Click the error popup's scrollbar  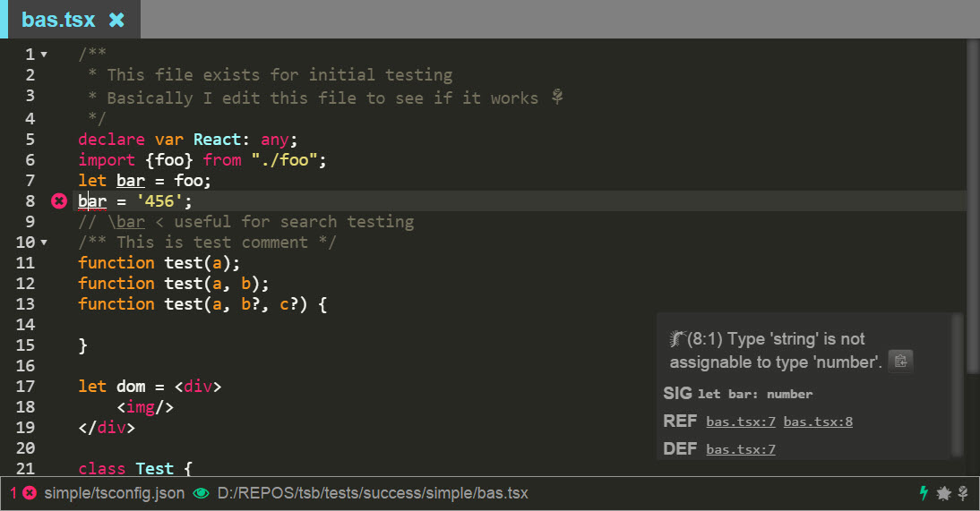(956, 385)
